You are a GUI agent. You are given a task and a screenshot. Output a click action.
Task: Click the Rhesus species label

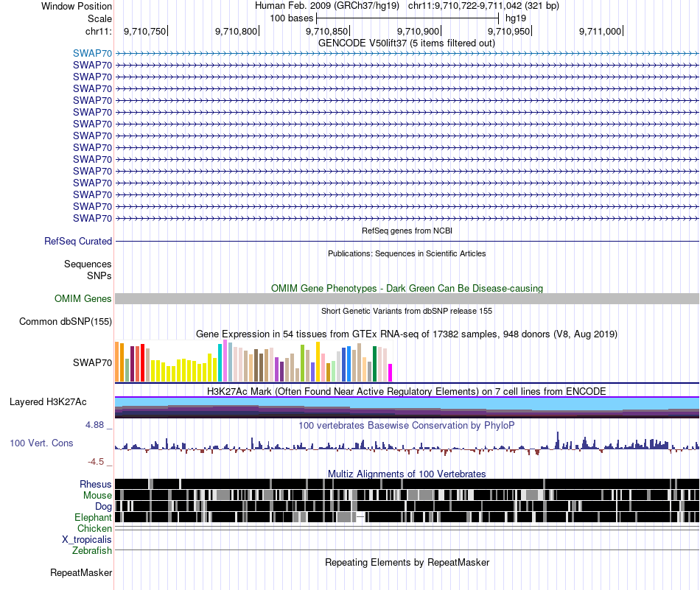[96, 484]
